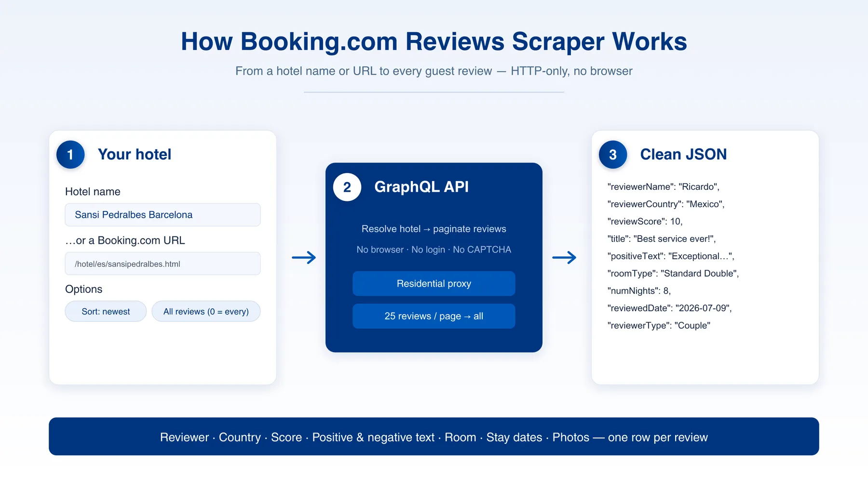Click the bottom banner listing review fields
This screenshot has width=868, height=488.
434,436
